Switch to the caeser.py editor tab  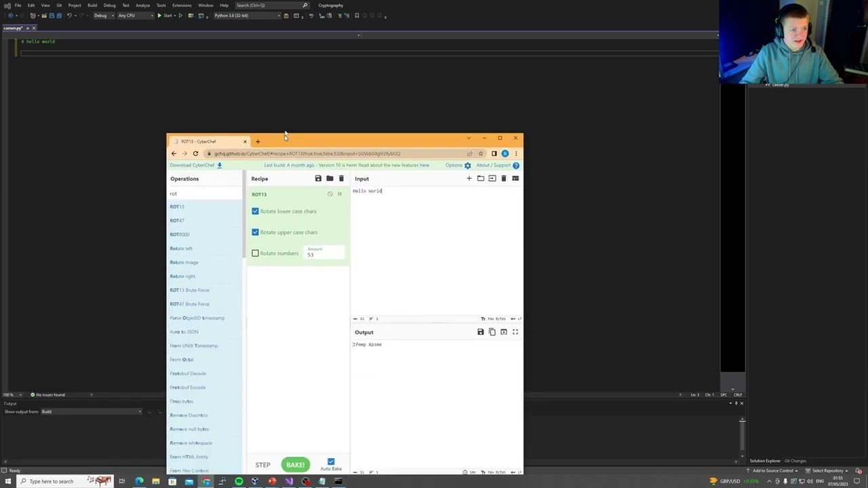click(14, 28)
